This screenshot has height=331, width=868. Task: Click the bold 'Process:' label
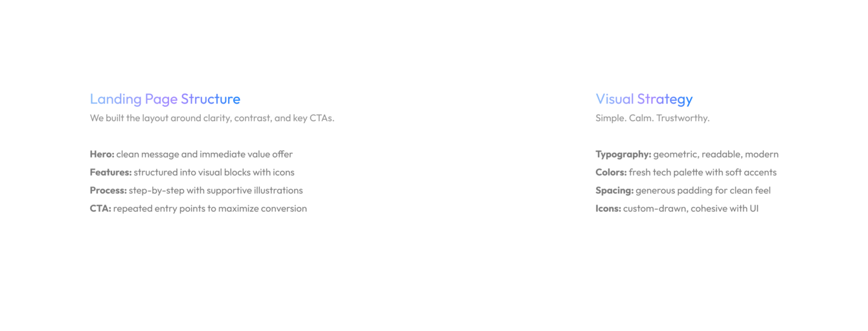tap(108, 190)
